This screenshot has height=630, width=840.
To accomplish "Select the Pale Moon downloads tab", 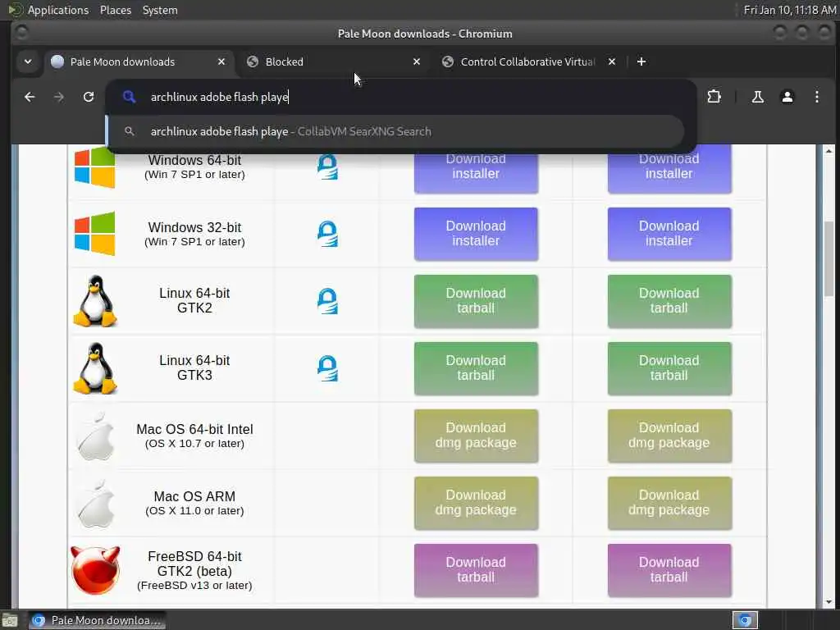I will point(138,62).
